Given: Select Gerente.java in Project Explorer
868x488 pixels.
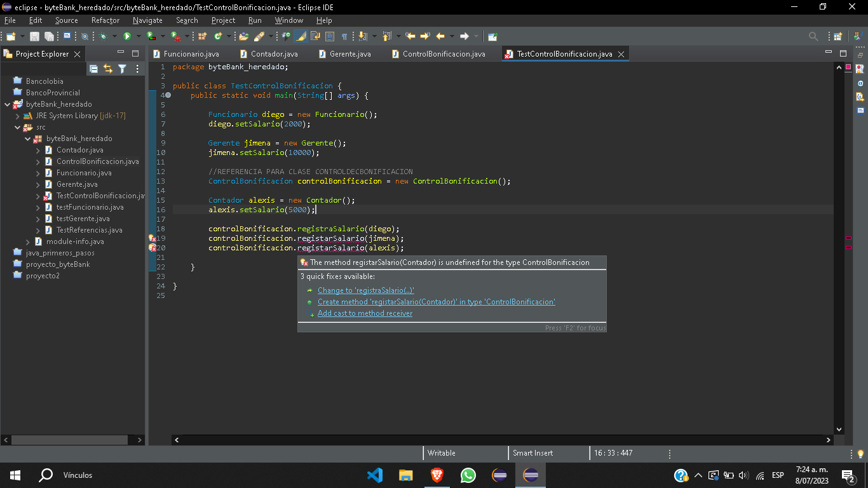Looking at the screenshot, I should pos(77,184).
